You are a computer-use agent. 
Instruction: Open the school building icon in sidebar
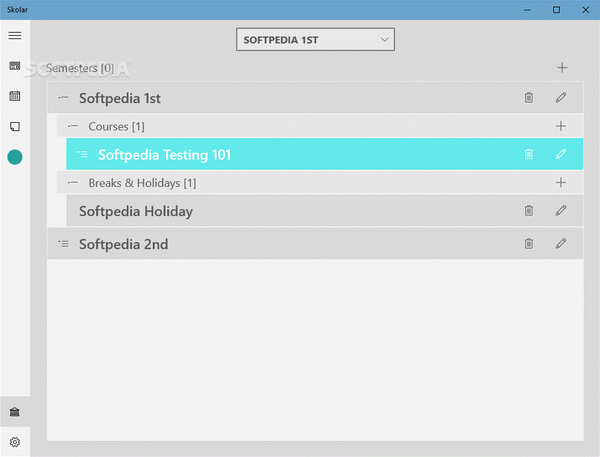(15, 412)
